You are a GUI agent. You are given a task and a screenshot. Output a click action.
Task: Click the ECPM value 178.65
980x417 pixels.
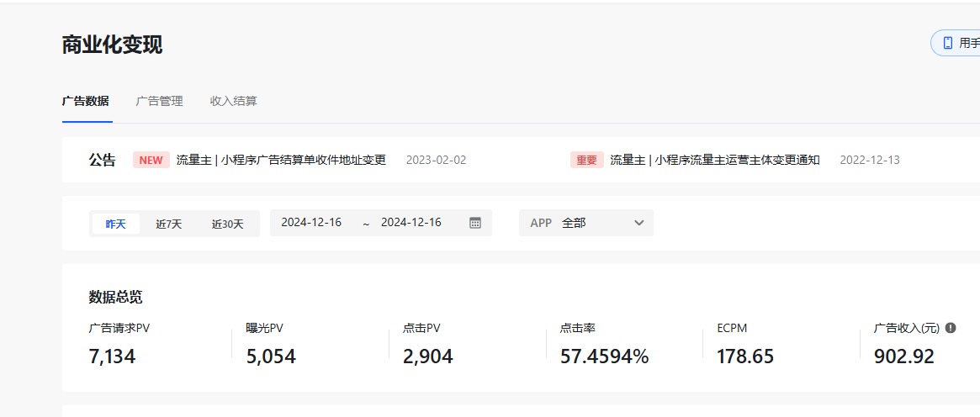point(745,356)
